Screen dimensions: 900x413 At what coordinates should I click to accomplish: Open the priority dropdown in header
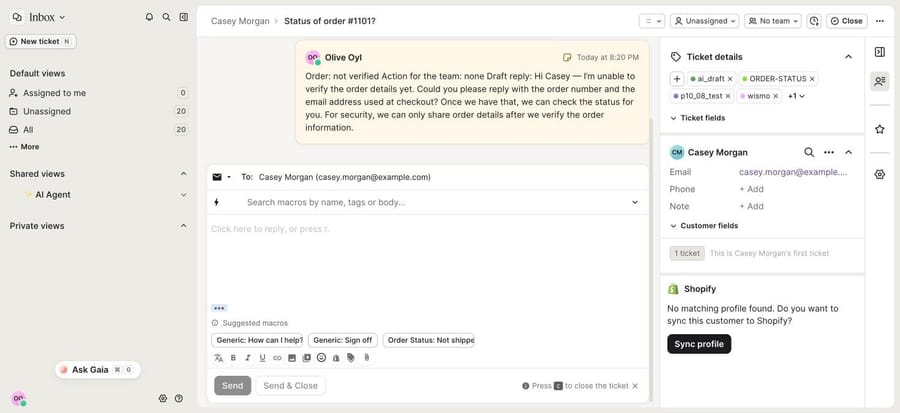[x=652, y=21]
